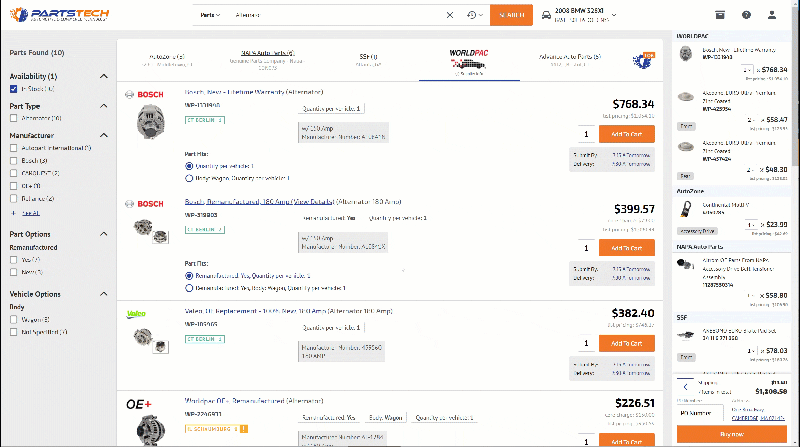Open the OE+ alternator product image
Viewport: 800px width, 447px height.
151,430
